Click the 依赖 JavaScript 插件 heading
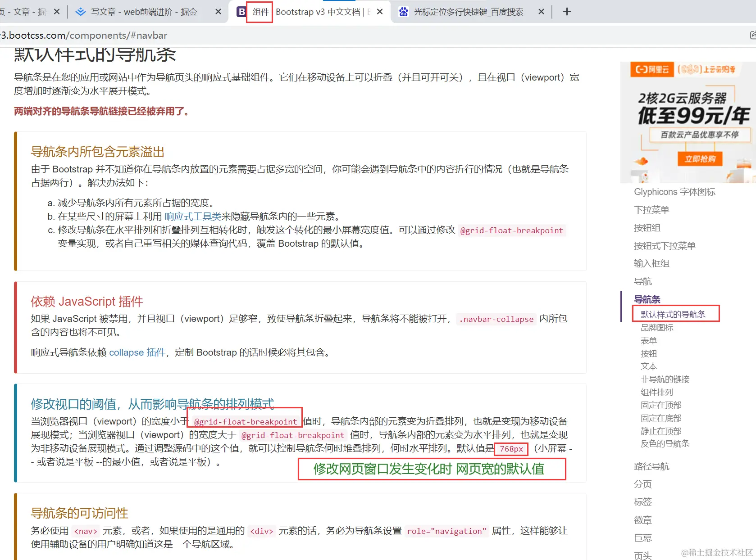The image size is (756, 560). tap(87, 301)
